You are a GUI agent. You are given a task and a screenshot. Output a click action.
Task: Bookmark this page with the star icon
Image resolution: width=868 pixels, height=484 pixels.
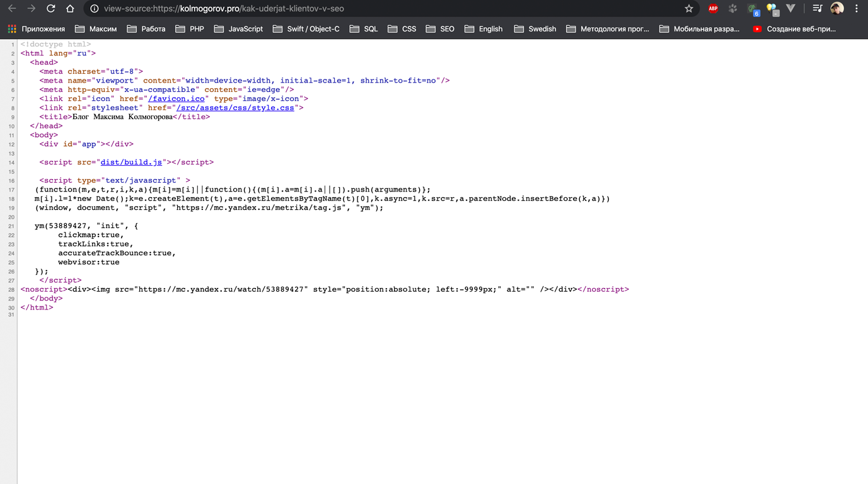689,9
